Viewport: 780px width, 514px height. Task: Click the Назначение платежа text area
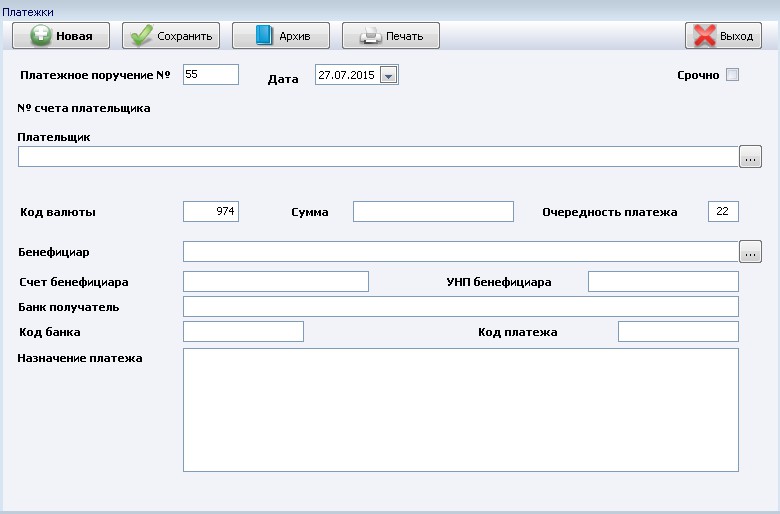tap(461, 410)
